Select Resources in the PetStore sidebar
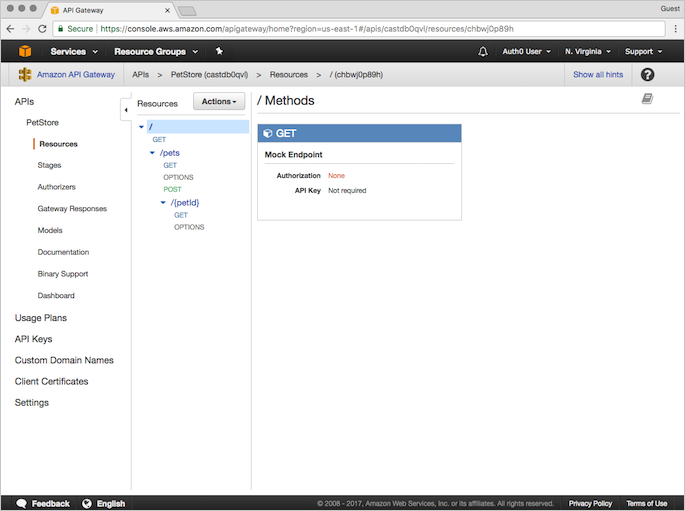 [58, 144]
